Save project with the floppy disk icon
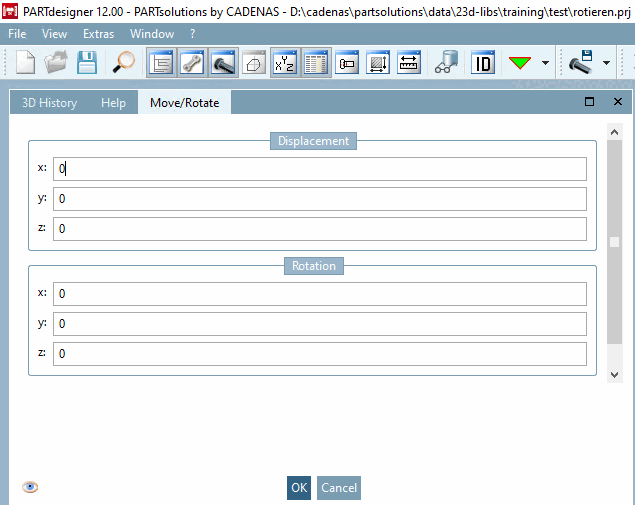Viewport: 635px width, 505px height. pos(87,62)
